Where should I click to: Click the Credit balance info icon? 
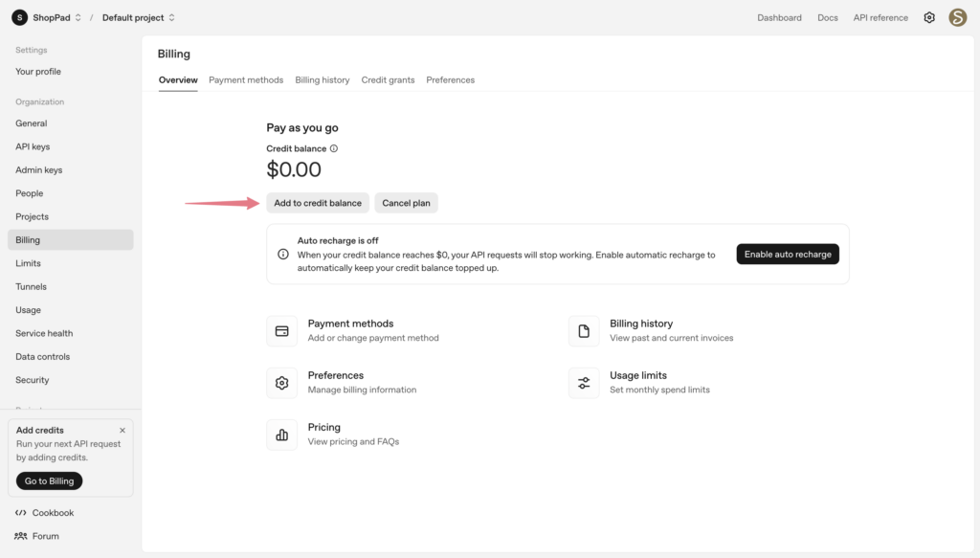coord(332,148)
